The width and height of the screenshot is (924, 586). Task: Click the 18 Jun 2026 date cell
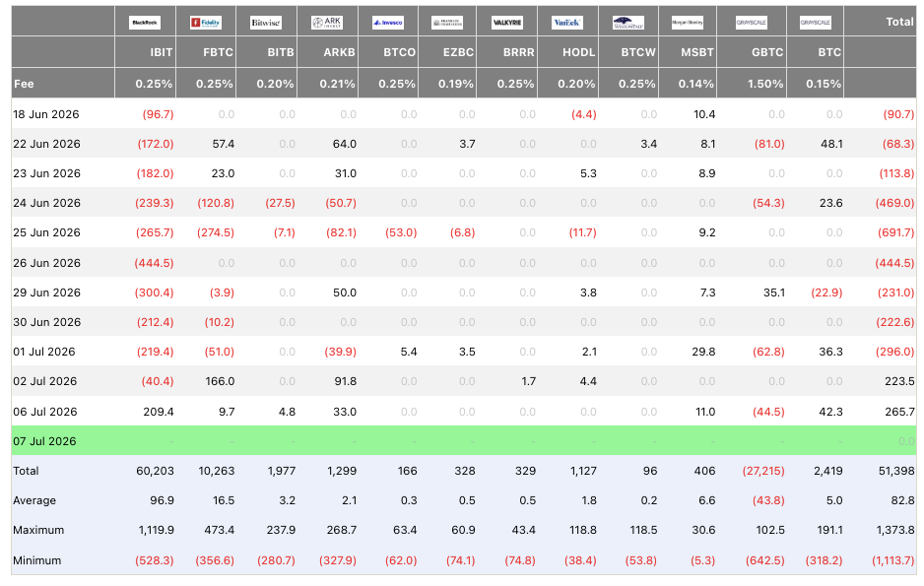pos(46,114)
